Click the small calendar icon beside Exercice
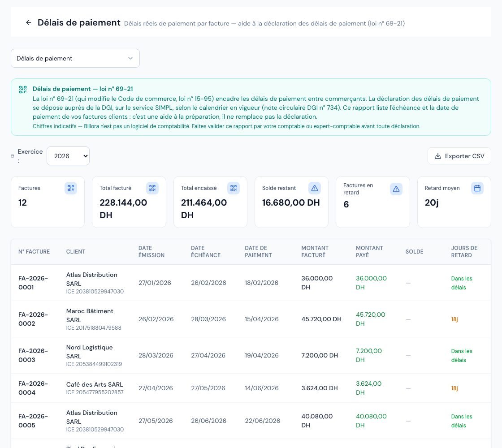Screen dimensions: 502x448 point(13,156)
